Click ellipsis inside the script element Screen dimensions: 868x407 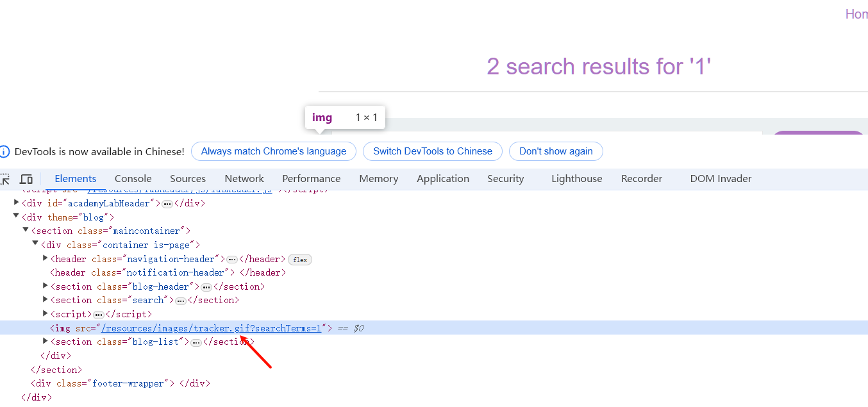click(99, 315)
